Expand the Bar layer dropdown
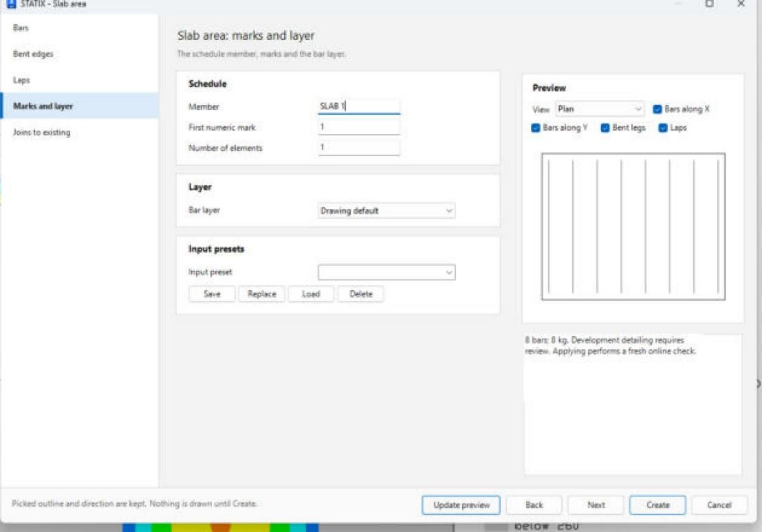The image size is (762, 532). coord(387,210)
